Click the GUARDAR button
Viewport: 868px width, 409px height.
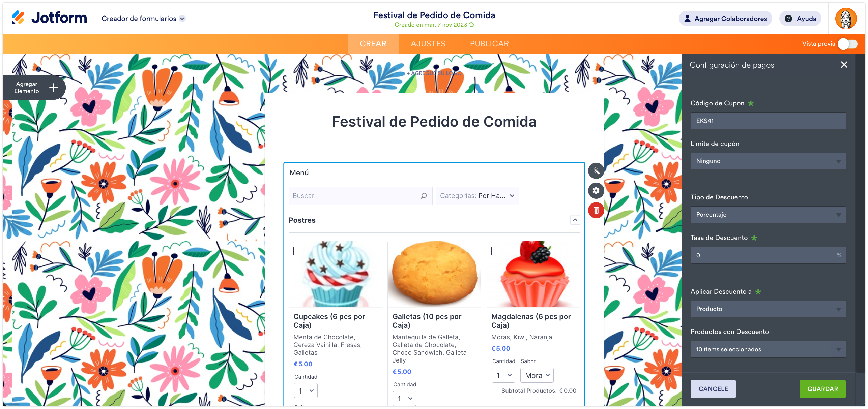(x=822, y=389)
